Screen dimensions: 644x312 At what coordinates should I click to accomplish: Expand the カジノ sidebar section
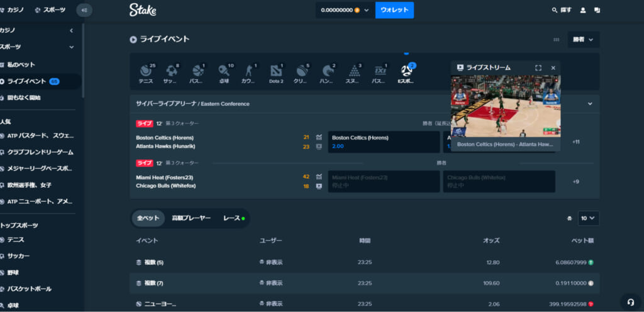(71, 30)
